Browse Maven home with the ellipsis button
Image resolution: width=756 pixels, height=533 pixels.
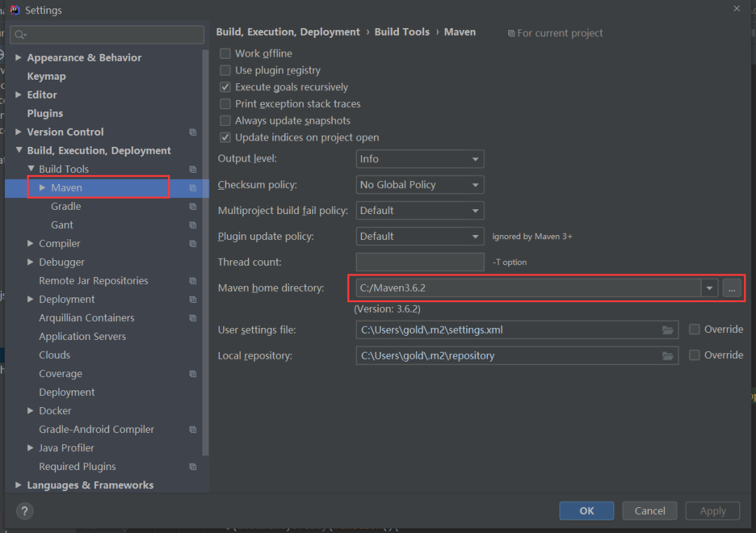click(x=731, y=288)
